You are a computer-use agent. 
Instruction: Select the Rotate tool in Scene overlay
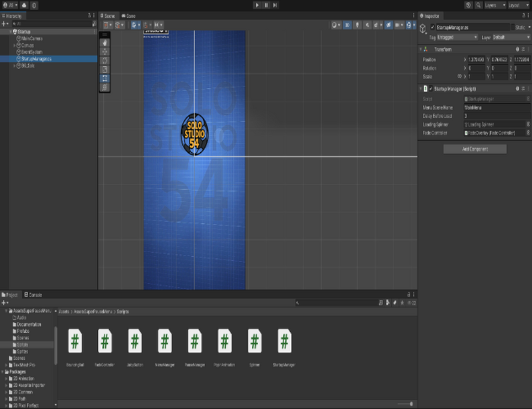click(x=105, y=60)
